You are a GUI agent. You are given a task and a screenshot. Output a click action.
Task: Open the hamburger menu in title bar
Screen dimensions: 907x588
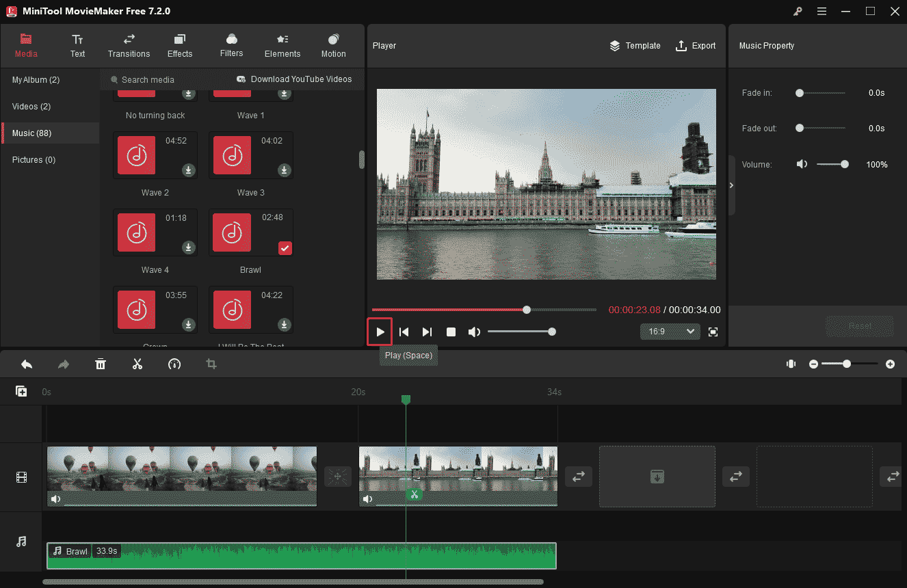click(821, 11)
